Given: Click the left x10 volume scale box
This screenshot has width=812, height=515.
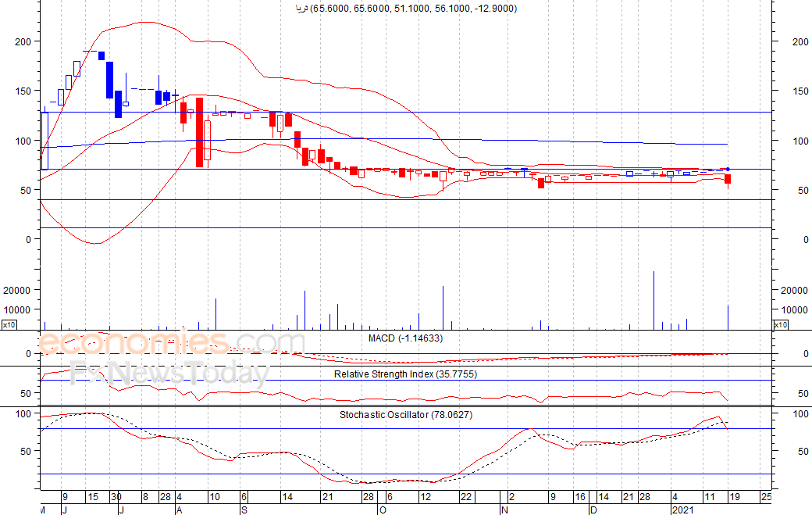Looking at the screenshot, I should [9, 324].
